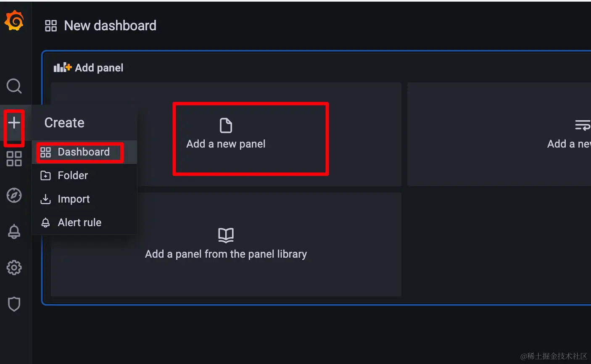The height and width of the screenshot is (364, 591).
Task: Click the Grafana logo icon
Action: tap(14, 21)
